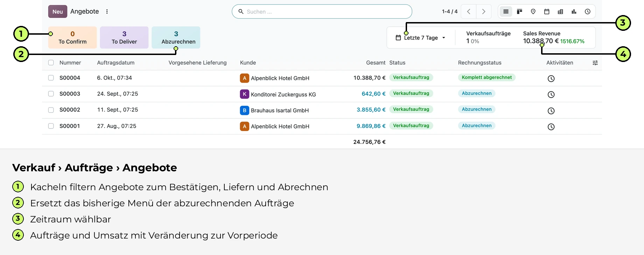Screen dimensions: 644x255
Task: Select the checkbox for order S00003
Action: [x=51, y=94]
